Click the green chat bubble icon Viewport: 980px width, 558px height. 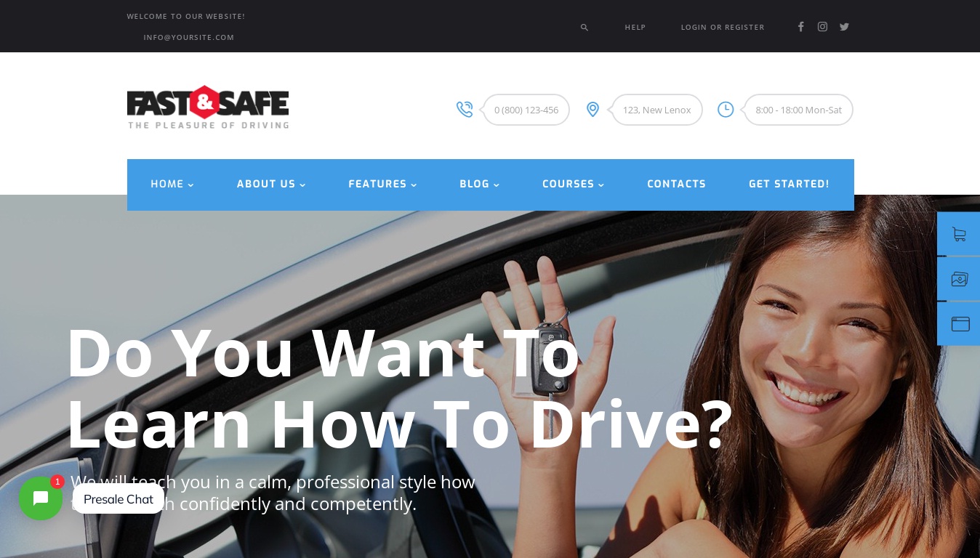point(41,498)
